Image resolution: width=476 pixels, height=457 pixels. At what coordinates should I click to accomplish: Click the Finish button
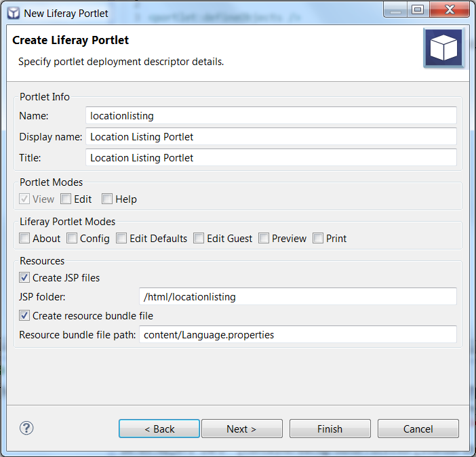(330, 429)
